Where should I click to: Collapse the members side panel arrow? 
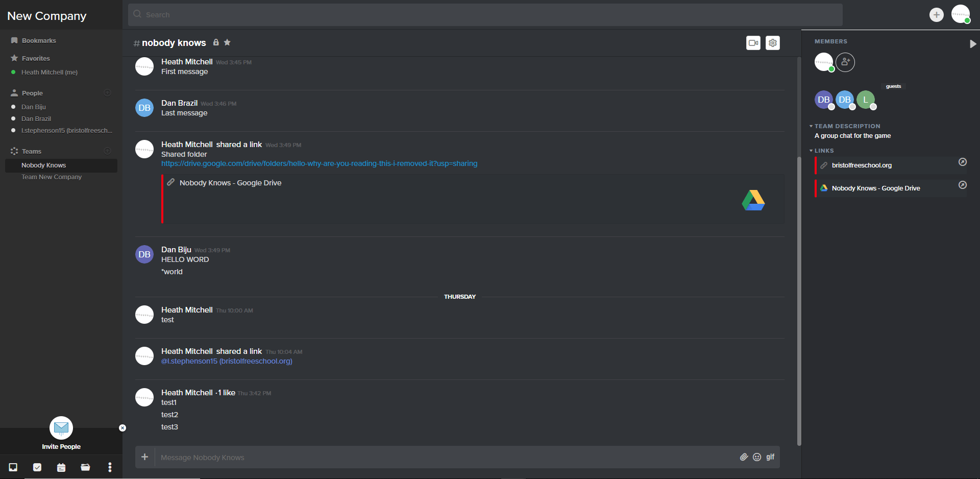tap(973, 44)
